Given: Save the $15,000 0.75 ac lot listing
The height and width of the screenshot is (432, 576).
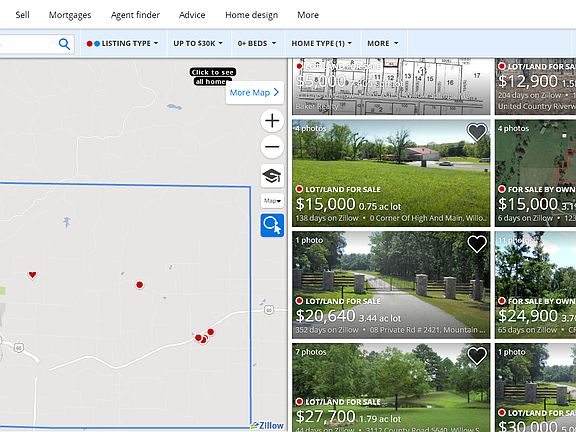Looking at the screenshot, I should pyautogui.click(x=477, y=132).
